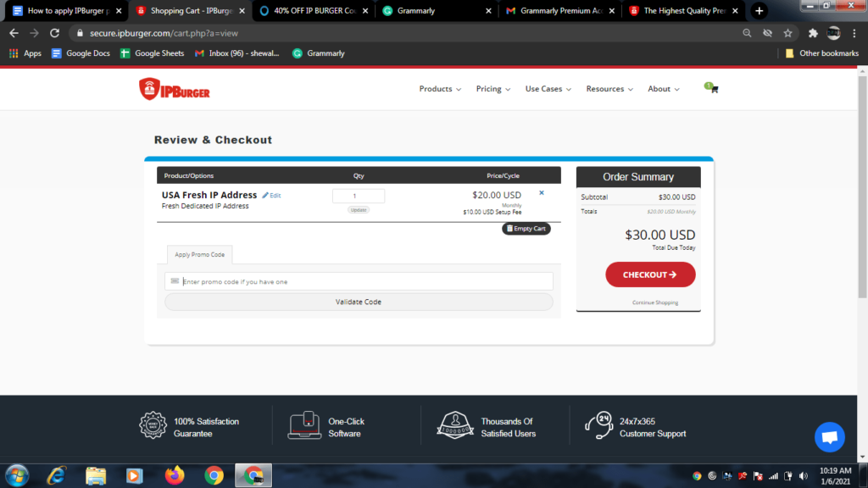
Task: Click the 24x7x365 Customer Support headset icon
Action: [x=599, y=425]
